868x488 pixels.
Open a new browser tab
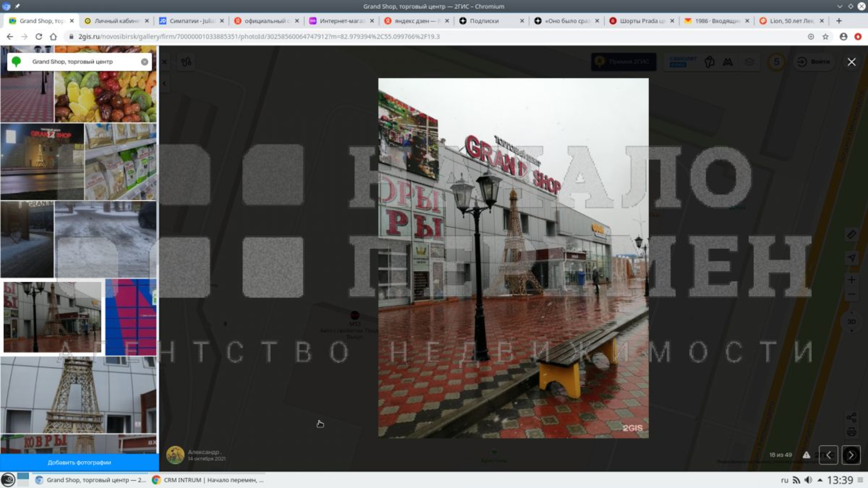[838, 21]
